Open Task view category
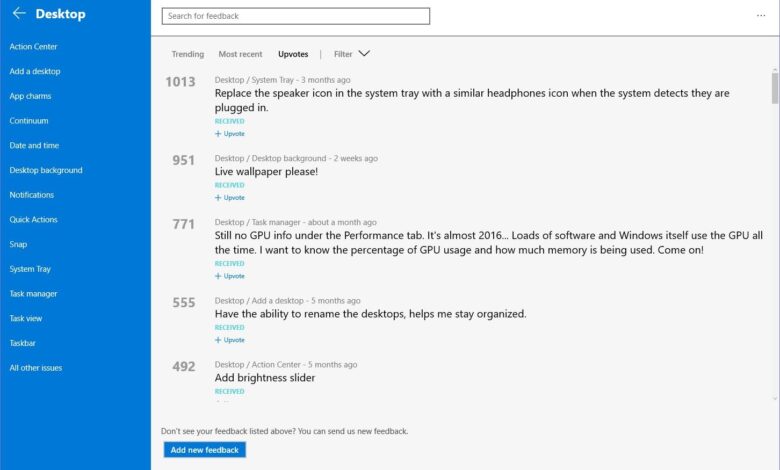Viewport: 780px width, 470px height. point(26,318)
